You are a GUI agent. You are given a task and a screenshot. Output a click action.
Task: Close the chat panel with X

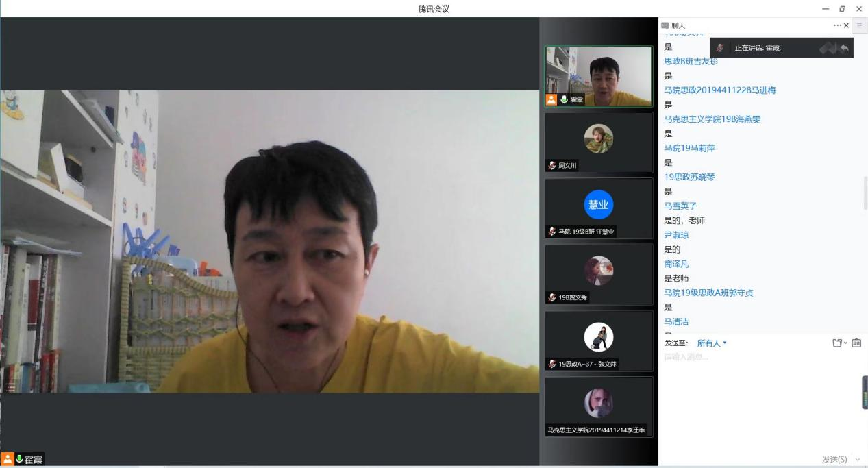(x=846, y=25)
